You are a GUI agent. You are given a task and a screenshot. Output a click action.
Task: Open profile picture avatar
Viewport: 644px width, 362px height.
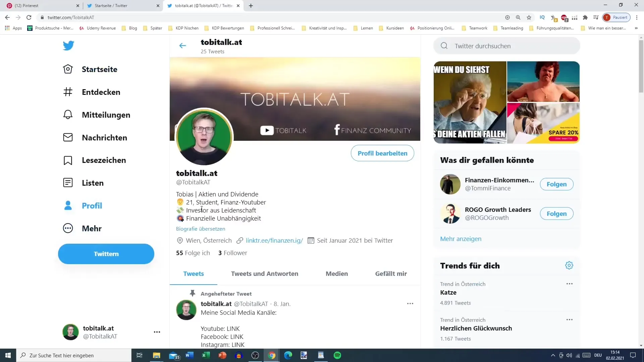204,136
